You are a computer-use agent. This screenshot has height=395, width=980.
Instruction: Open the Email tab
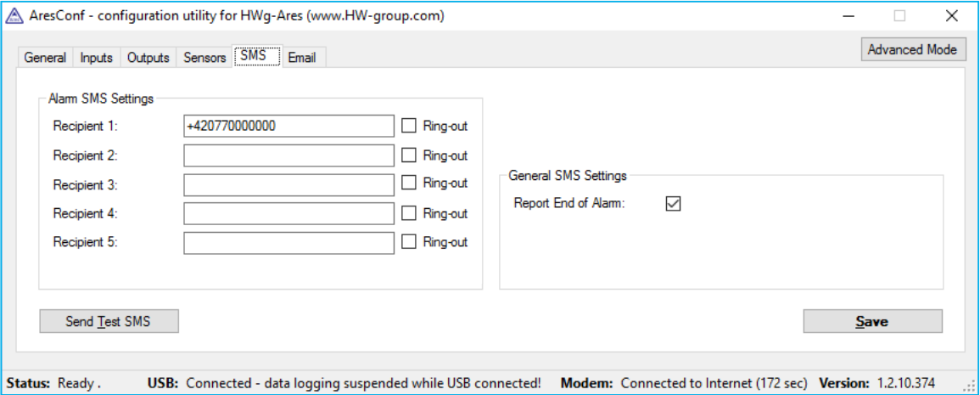[301, 58]
